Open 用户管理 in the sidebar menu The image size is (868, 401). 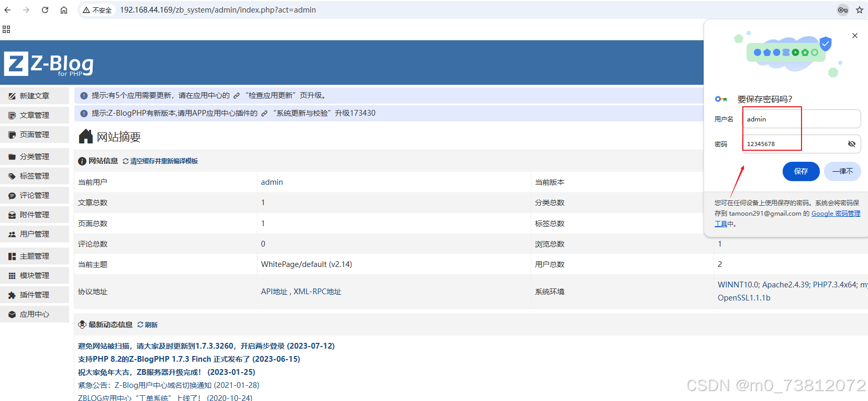coord(35,234)
